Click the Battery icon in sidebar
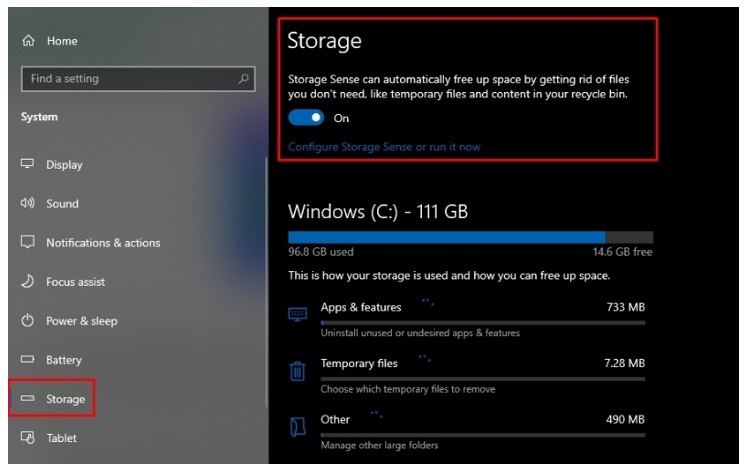Viewport: 748px width, 469px height. pyautogui.click(x=28, y=360)
